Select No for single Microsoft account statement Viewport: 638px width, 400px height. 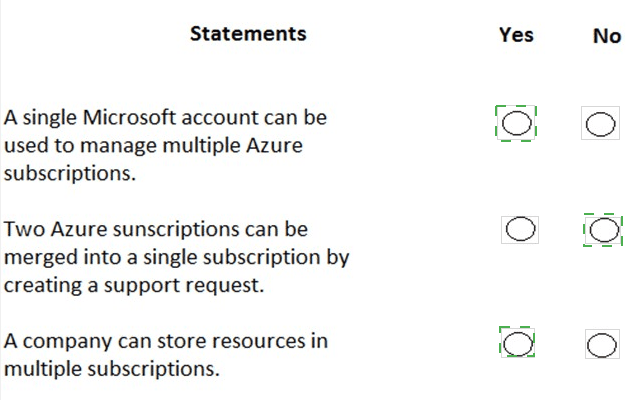tap(600, 125)
